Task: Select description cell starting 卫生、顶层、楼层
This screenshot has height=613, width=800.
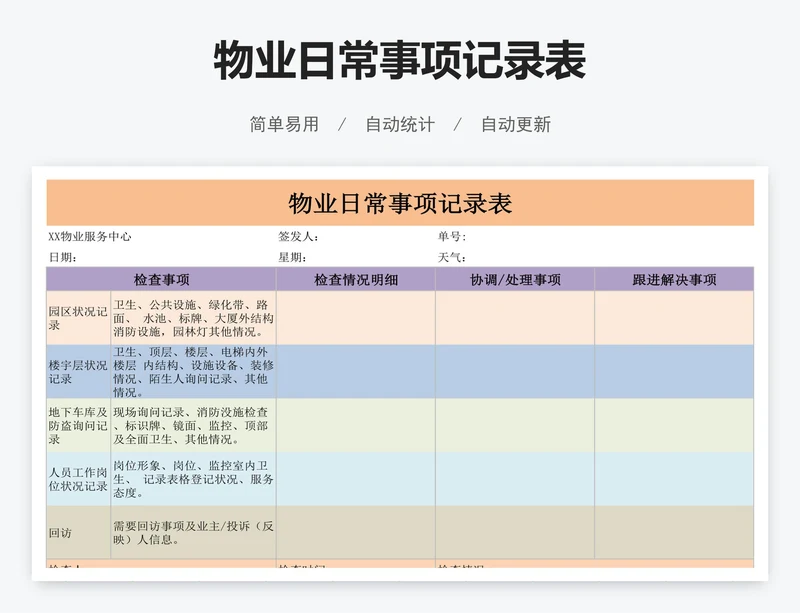Action: click(x=193, y=372)
